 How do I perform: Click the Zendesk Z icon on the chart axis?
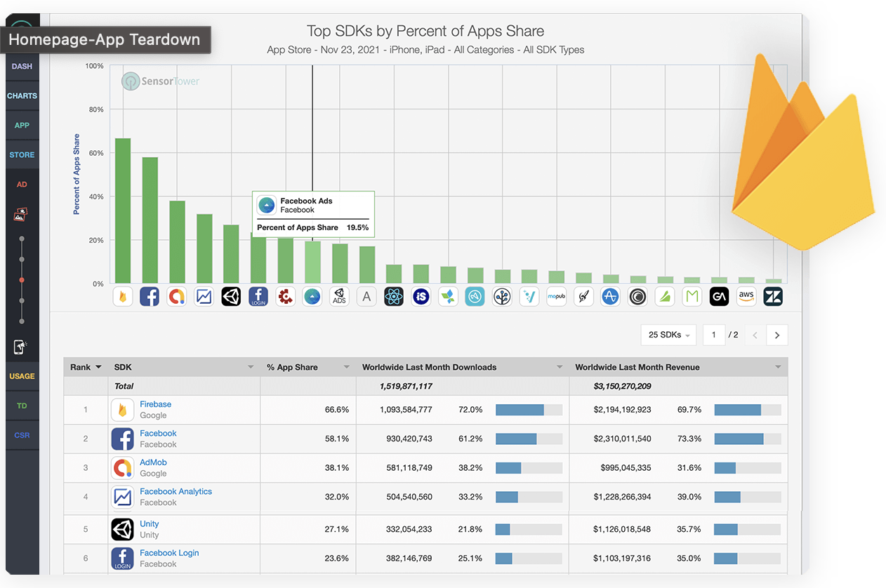(x=774, y=297)
